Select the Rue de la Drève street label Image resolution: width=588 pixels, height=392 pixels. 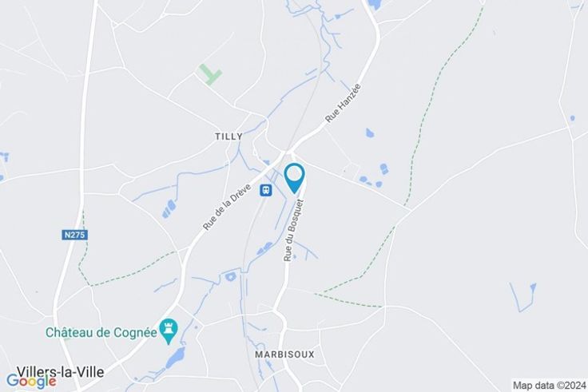227,207
